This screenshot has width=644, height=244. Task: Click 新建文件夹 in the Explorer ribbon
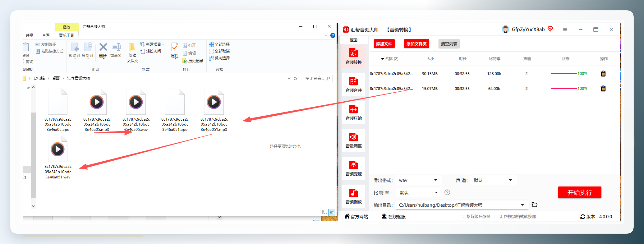click(x=132, y=53)
